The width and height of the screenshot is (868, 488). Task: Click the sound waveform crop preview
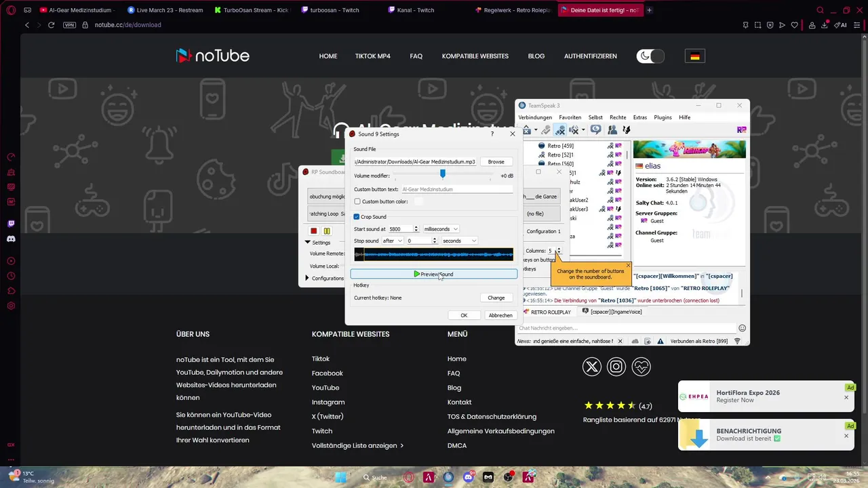click(433, 255)
